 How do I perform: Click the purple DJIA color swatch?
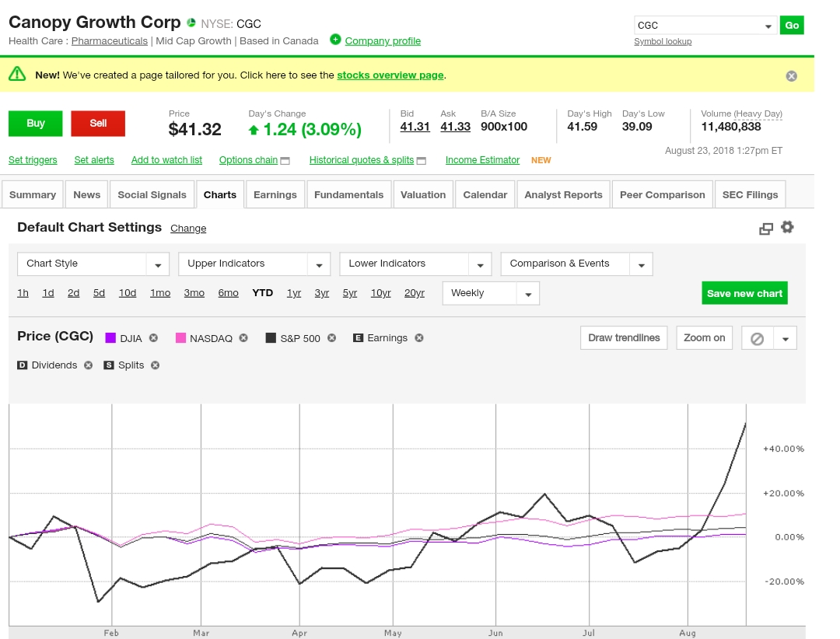click(110, 338)
